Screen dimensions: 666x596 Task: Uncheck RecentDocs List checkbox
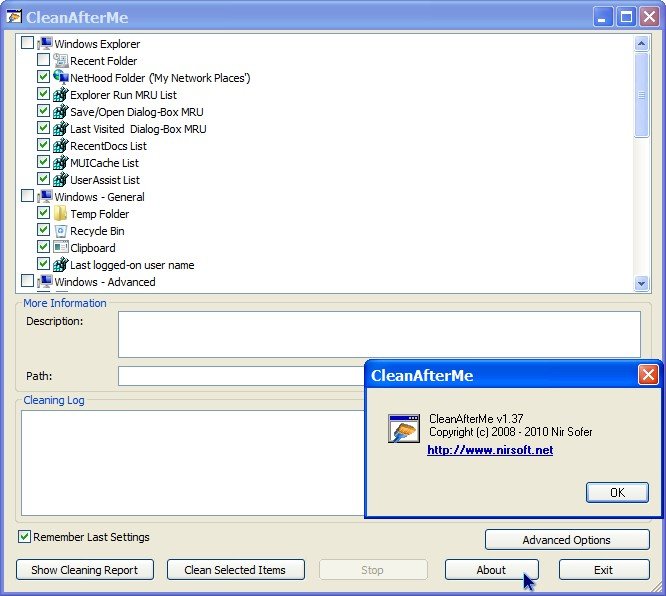[43, 144]
